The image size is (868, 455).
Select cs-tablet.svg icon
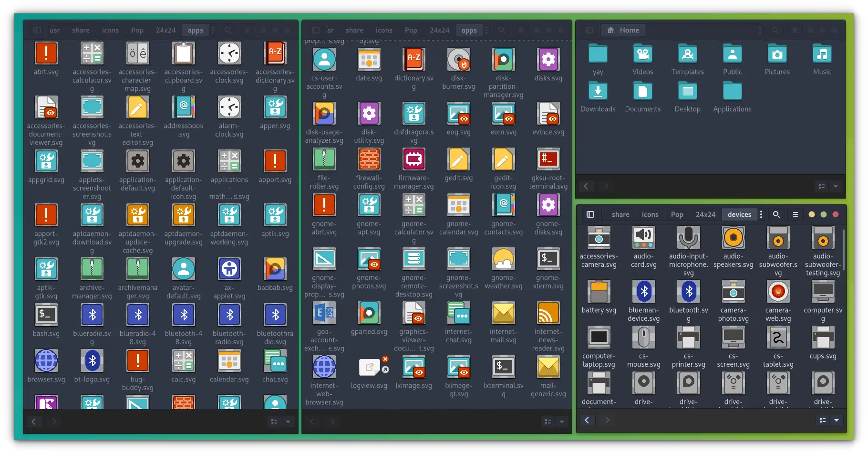coord(778,337)
